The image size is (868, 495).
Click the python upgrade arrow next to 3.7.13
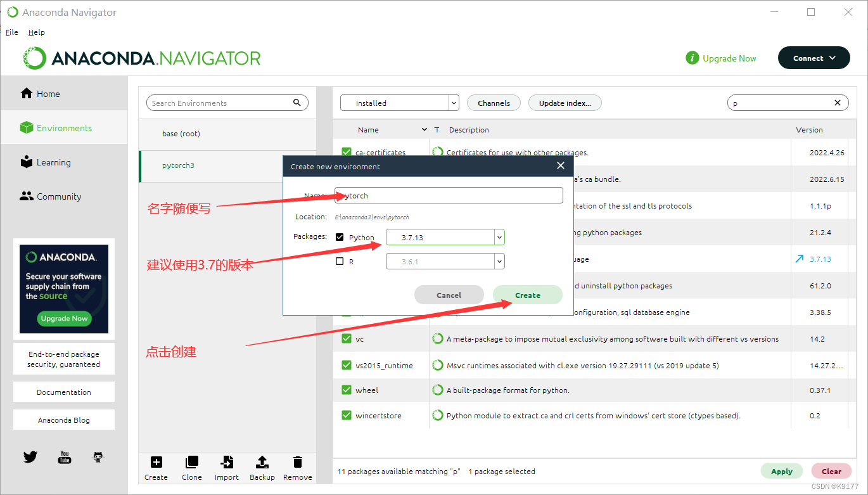[800, 259]
